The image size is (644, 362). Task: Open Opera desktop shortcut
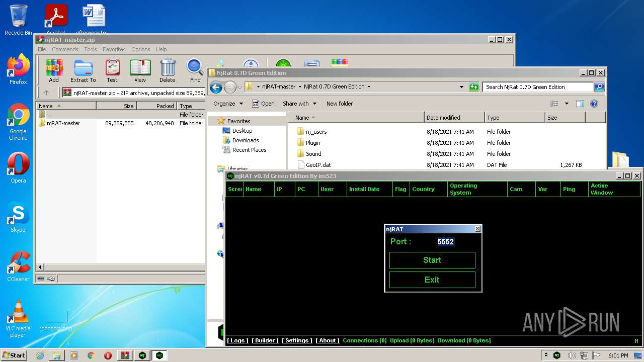(x=18, y=168)
